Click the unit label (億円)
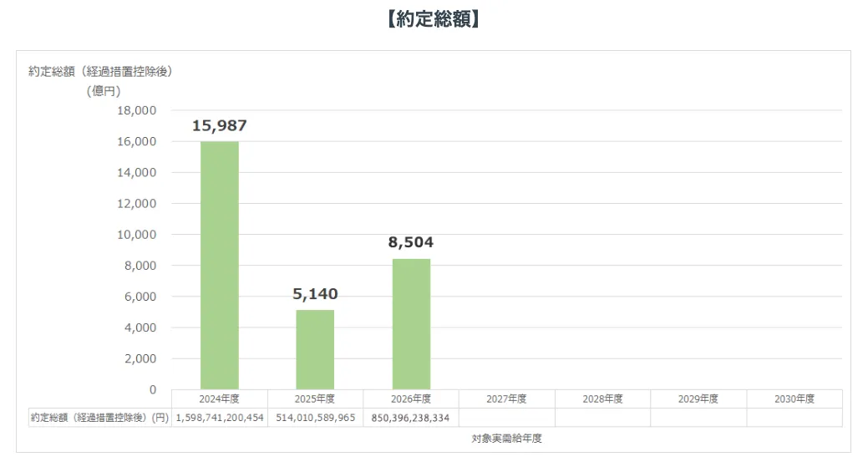Screen dimensions: 868x467 (104, 91)
